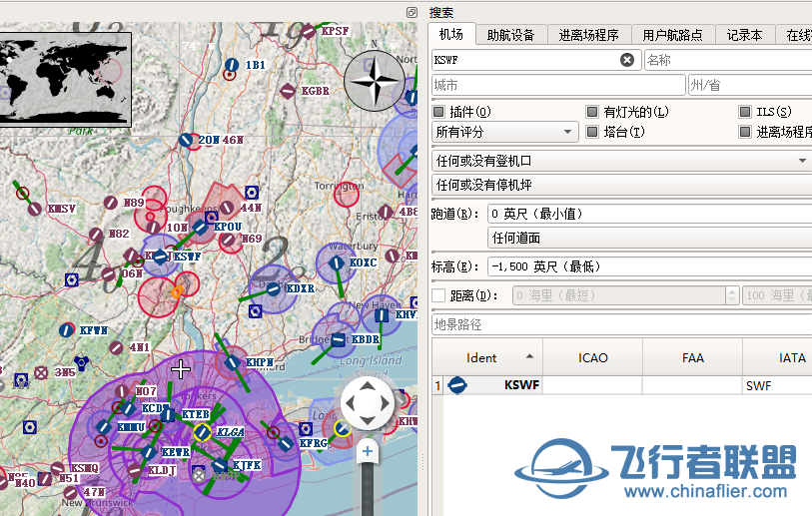
Task: Click the map zoom slider track
Action: tap(368, 489)
